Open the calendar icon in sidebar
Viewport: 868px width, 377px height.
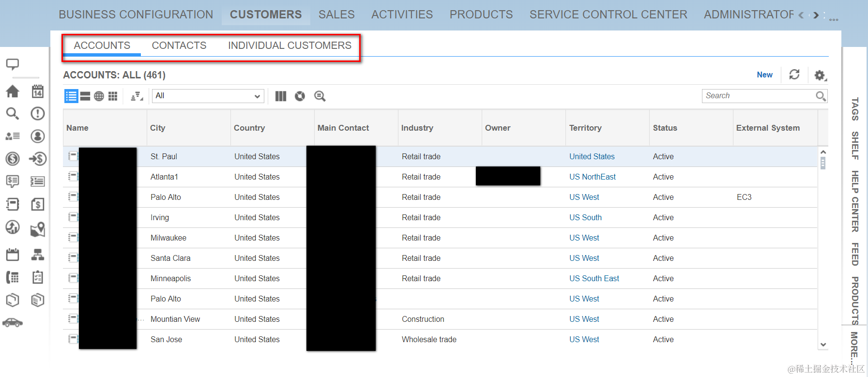[x=38, y=91]
